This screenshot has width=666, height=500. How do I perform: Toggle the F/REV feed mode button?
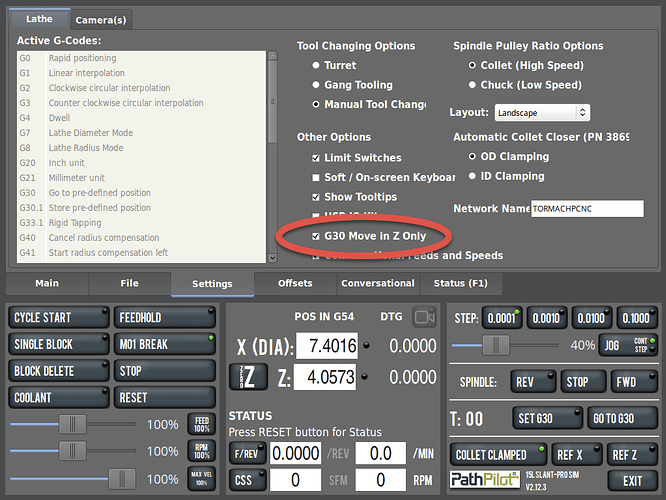pos(247,454)
